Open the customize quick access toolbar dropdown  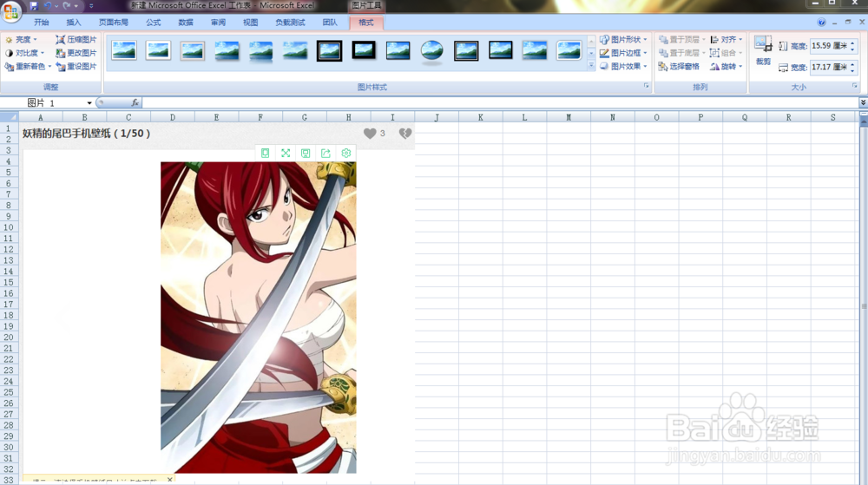point(91,5)
